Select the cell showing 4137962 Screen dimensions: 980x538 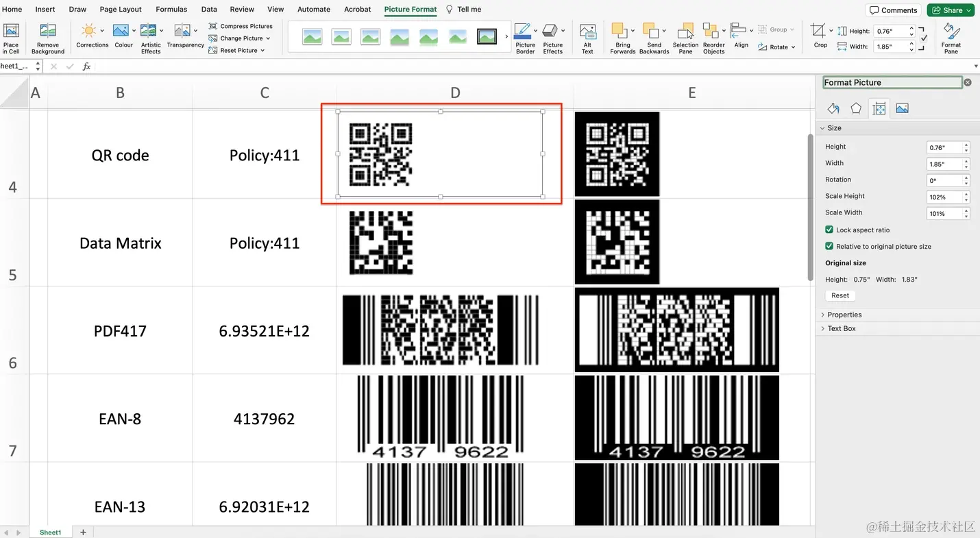(x=265, y=418)
